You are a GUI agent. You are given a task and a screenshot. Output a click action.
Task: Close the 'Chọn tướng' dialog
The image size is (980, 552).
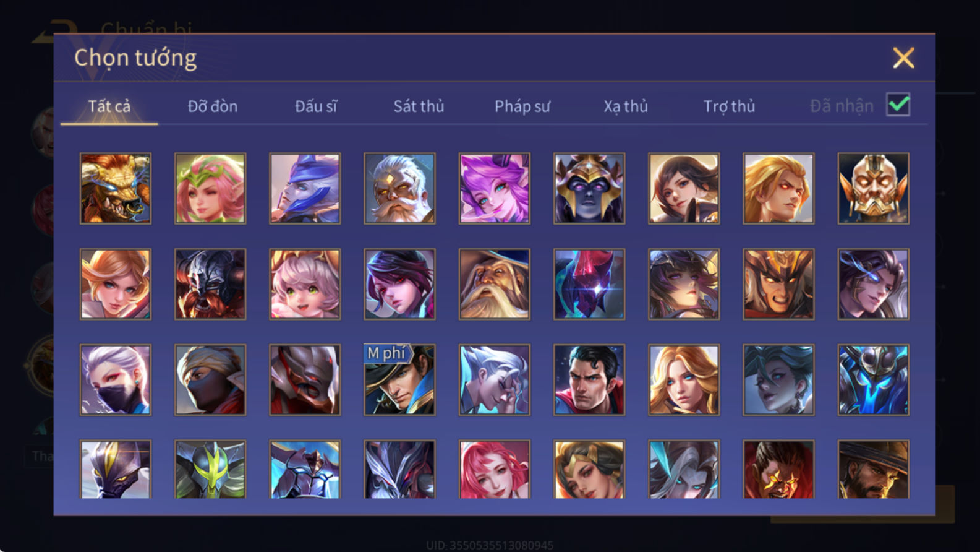[903, 58]
